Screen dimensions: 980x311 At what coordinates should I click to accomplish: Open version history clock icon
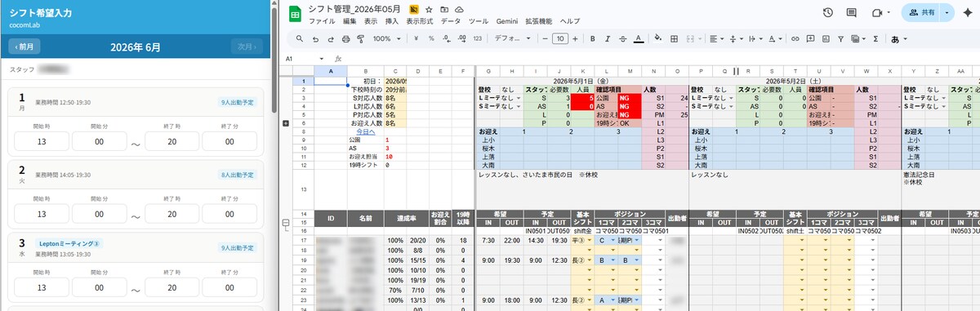pos(828,13)
